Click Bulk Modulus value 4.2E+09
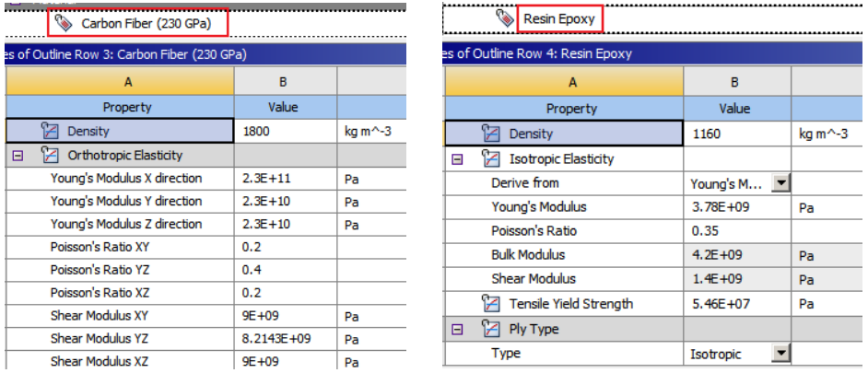This screenshot has height=373, width=868. 737,255
